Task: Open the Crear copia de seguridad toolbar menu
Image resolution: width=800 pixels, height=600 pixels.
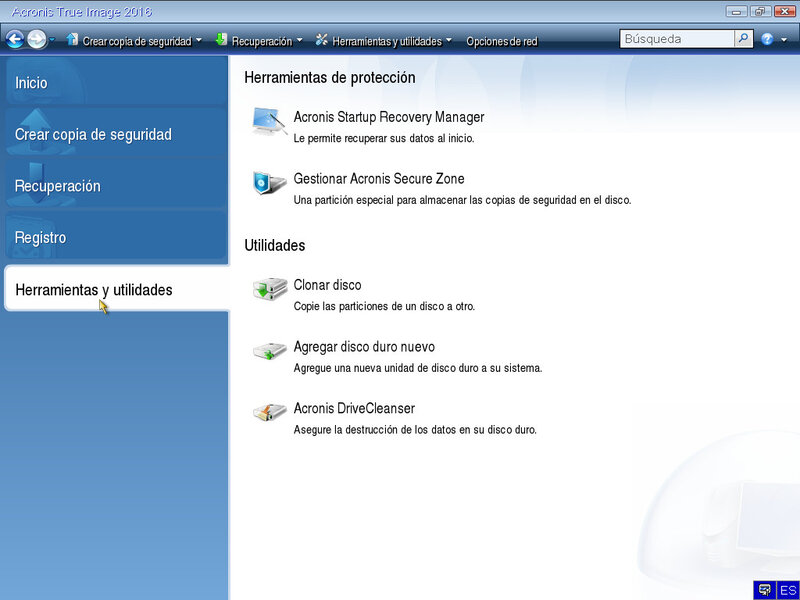Action: (x=137, y=41)
